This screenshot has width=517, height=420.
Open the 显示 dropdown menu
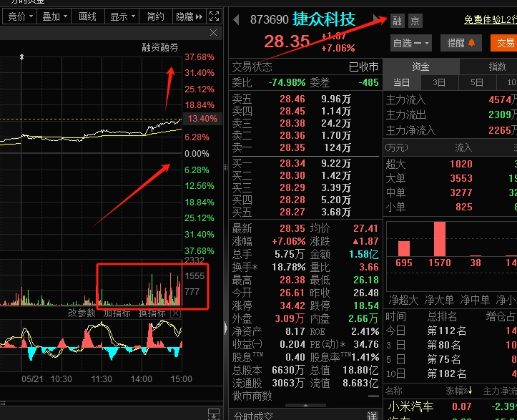click(x=122, y=16)
